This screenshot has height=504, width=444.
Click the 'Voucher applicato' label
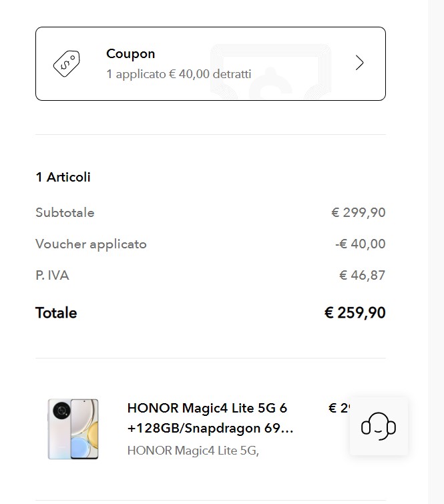91,244
